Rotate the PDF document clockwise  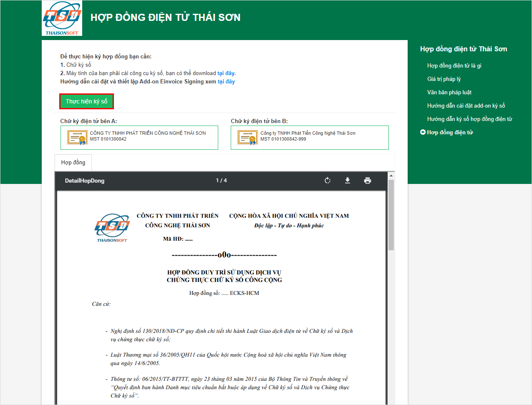(328, 181)
